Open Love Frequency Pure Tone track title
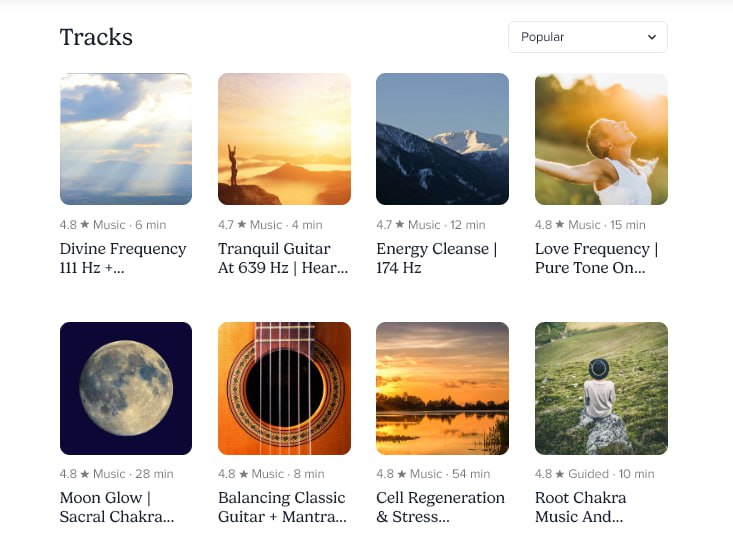The width and height of the screenshot is (733, 540). click(596, 258)
